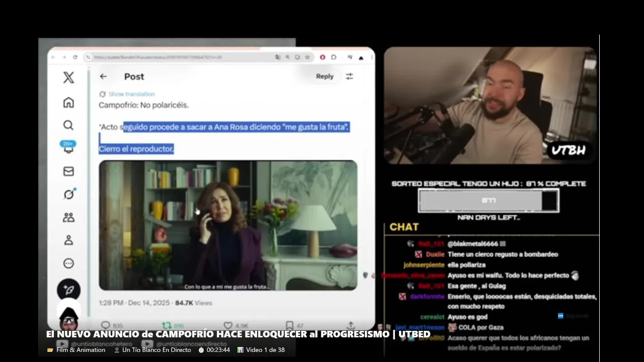Click the UTBH logo badge on webcam
Image resolution: width=644 pixels, height=362 pixels.
[x=569, y=150]
